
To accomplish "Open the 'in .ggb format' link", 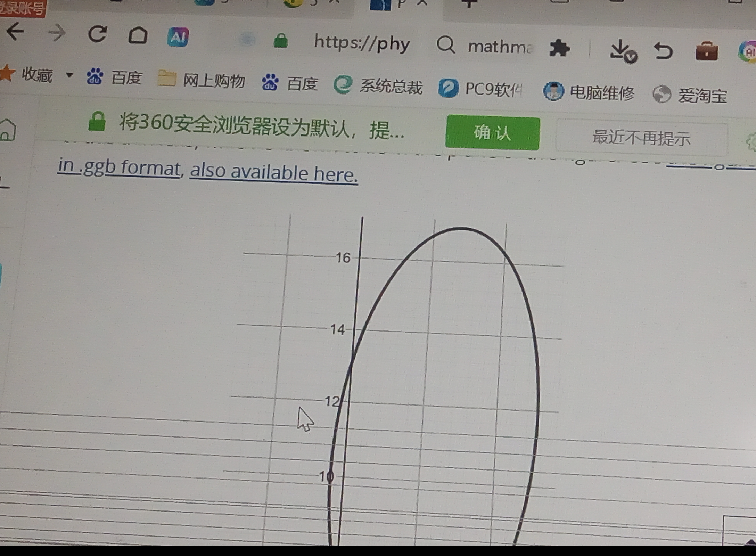I will (119, 167).
